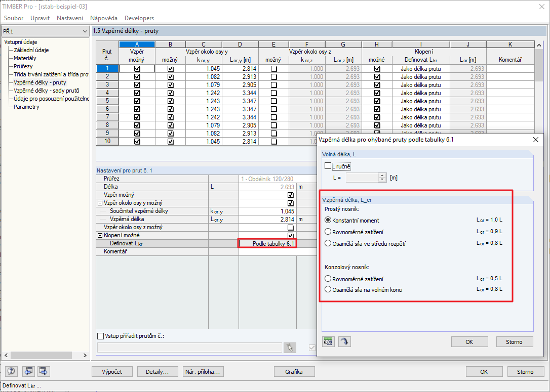Go to previous table icon

28,371
